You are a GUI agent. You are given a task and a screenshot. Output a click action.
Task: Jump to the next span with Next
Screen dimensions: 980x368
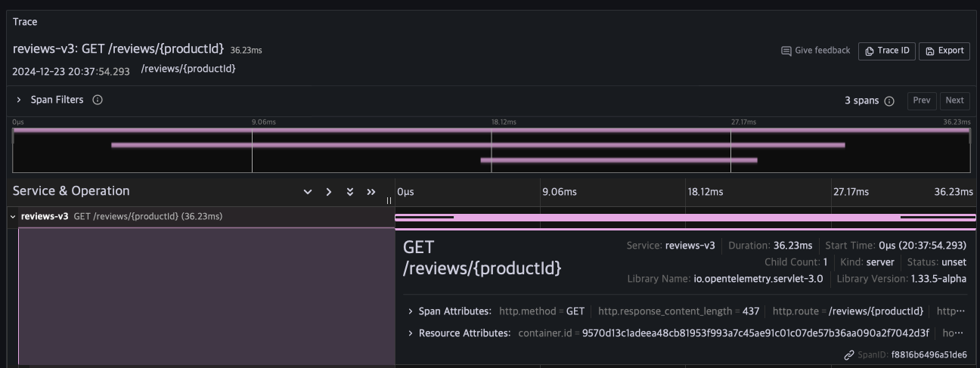tap(954, 101)
